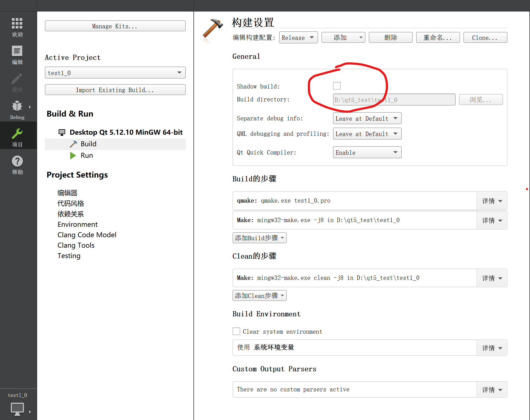Expand arrow beside the Debug mode icon
Screen dimensions: 530x420
(x=30, y=107)
